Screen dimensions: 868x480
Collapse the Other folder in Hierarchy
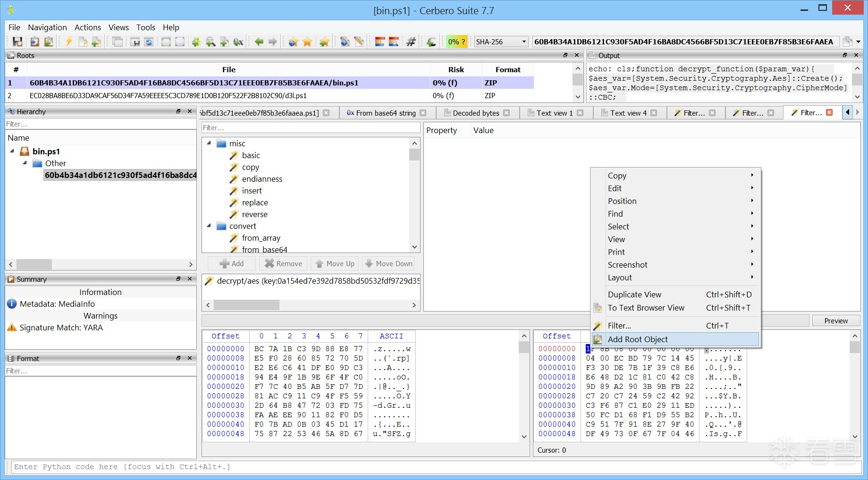tap(25, 163)
